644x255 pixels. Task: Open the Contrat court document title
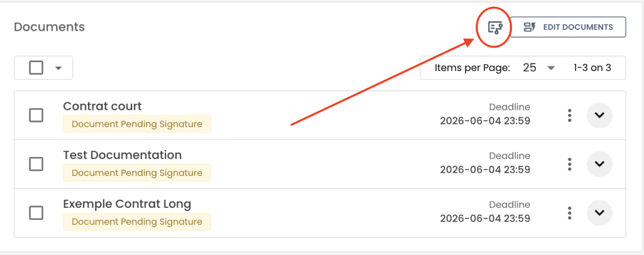click(x=103, y=106)
